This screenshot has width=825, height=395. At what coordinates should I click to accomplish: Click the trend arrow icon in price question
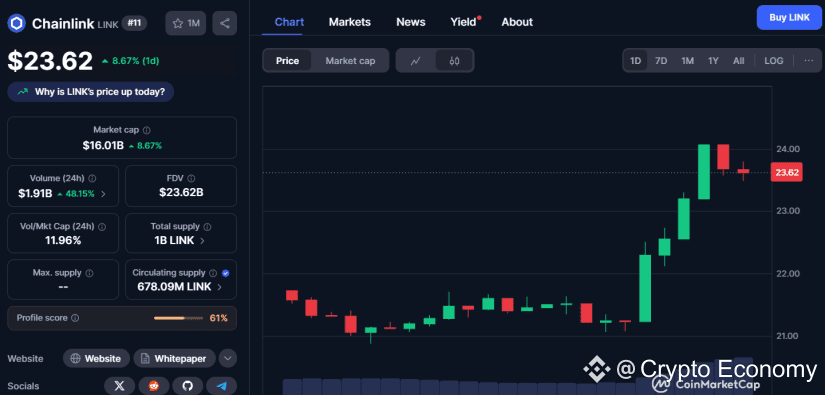click(x=22, y=92)
